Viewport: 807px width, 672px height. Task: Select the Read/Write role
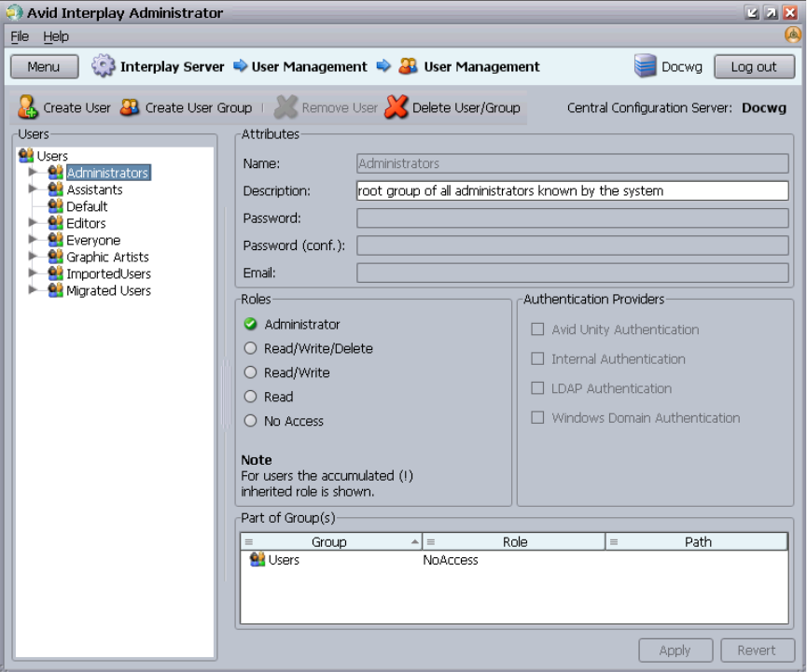pos(251,372)
